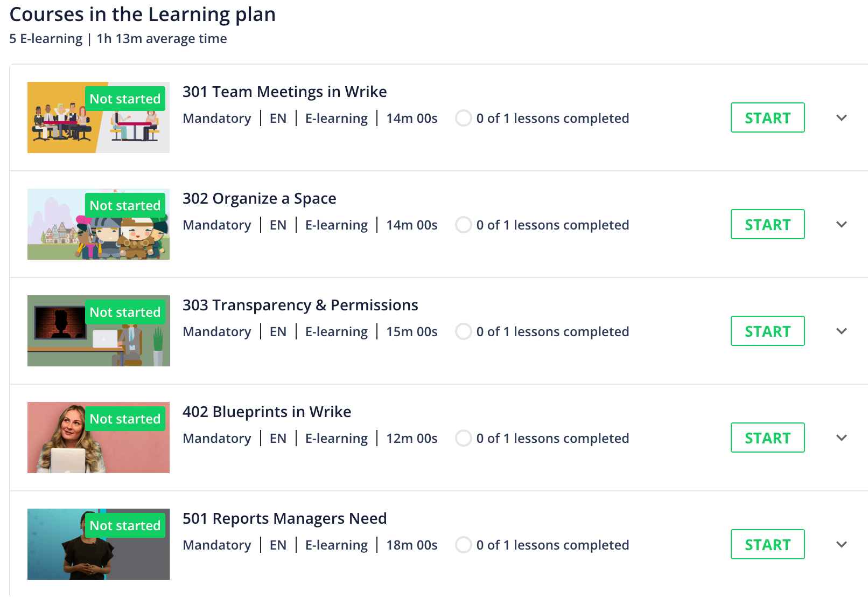Expand details for 501 Reports Managers Need
This screenshot has height=597, width=868.
pyautogui.click(x=841, y=544)
